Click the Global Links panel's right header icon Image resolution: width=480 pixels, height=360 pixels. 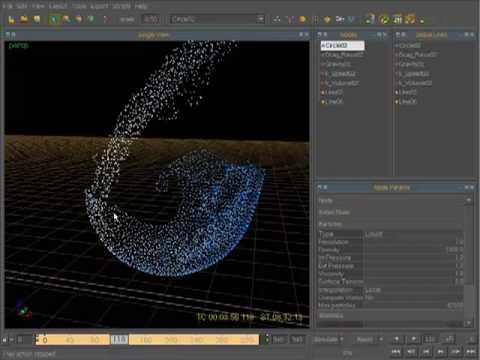pyautogui.click(x=469, y=34)
